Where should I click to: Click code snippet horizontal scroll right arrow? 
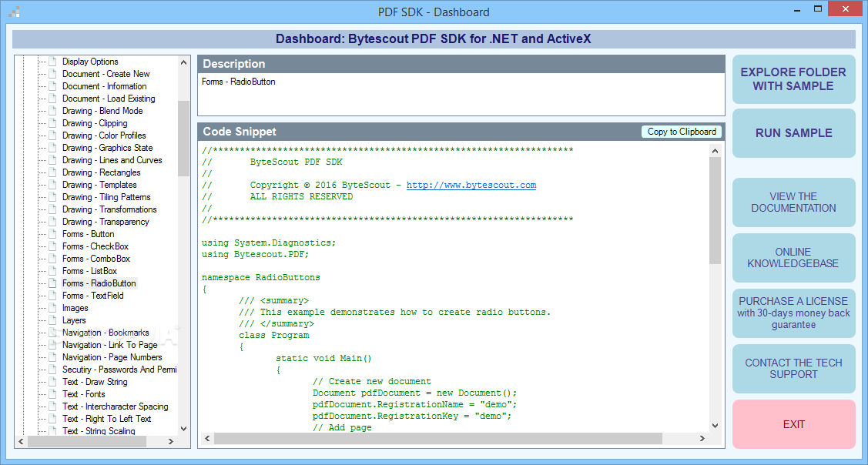(x=702, y=438)
